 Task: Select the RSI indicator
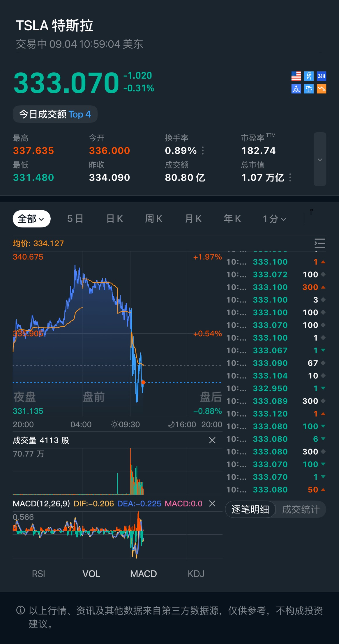click(38, 574)
